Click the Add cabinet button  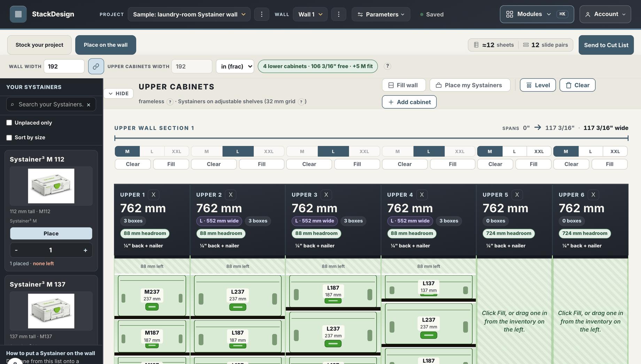tap(409, 102)
